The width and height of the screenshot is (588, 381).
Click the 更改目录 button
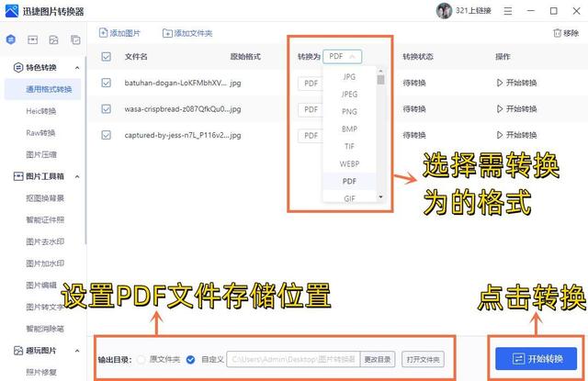(378, 360)
